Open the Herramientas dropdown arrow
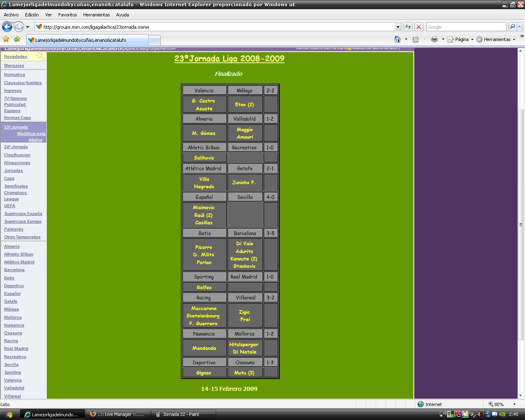 coord(514,39)
